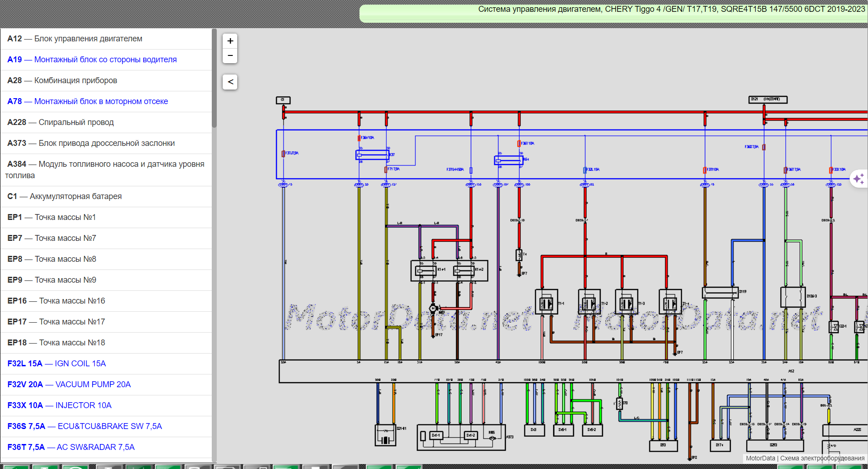This screenshot has width=868, height=469.
Task: Select F32V 20A VACUUM PUMP fuse
Action: [x=69, y=384]
